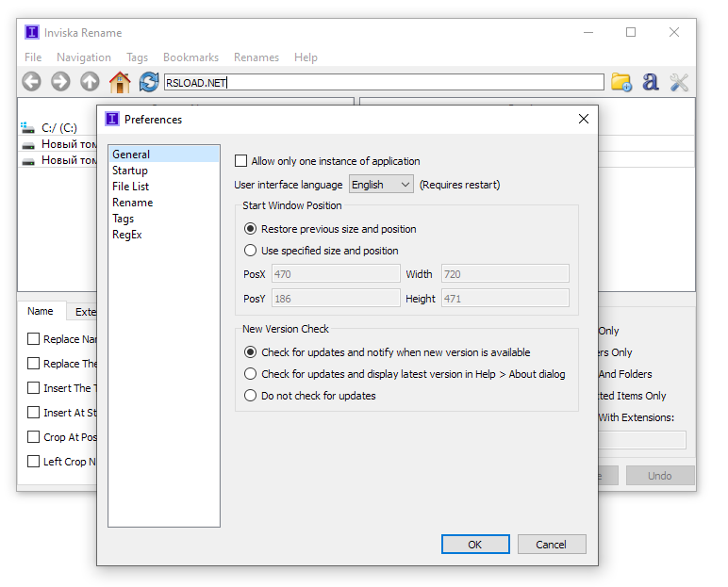Viewport: 728px width, 587px height.
Task: Open the Bookmarks menu
Action: (190, 57)
